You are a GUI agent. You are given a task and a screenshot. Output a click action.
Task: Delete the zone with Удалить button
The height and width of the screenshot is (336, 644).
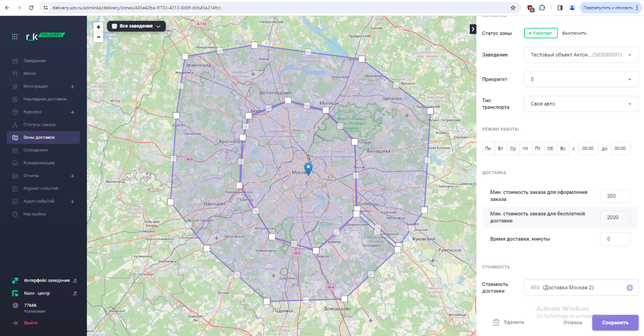[x=509, y=322]
